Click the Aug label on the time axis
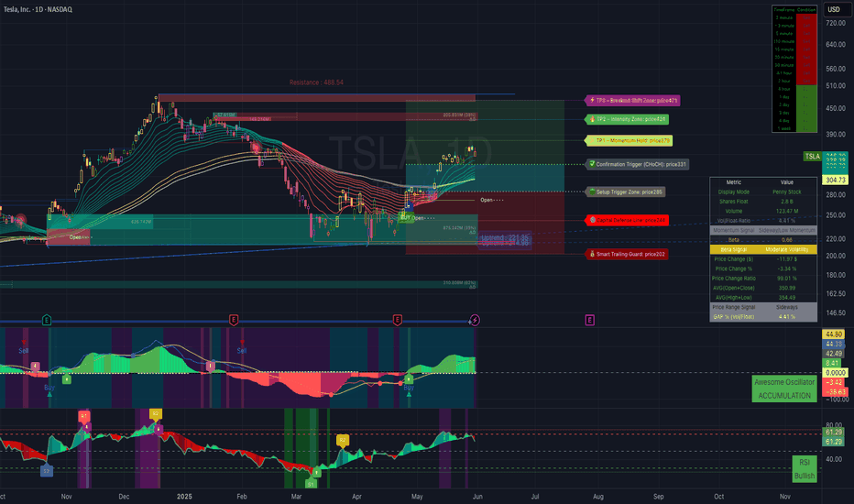This screenshot has height=504, width=854. pyautogui.click(x=598, y=497)
